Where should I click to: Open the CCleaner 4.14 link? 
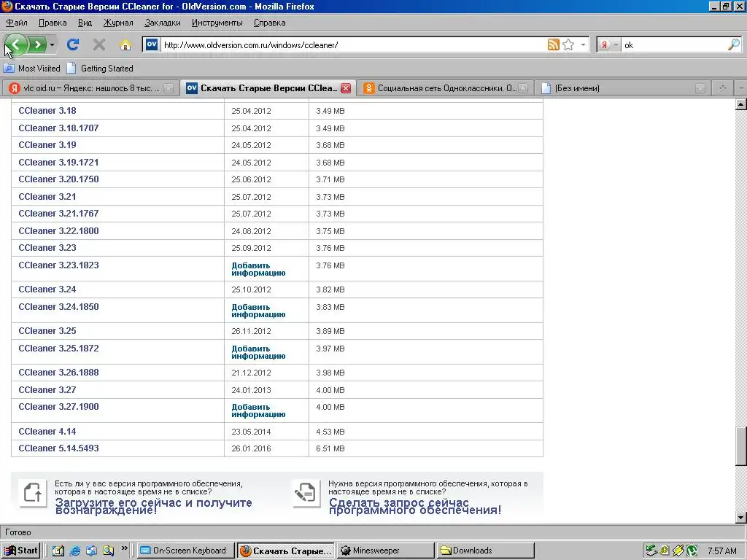[47, 432]
